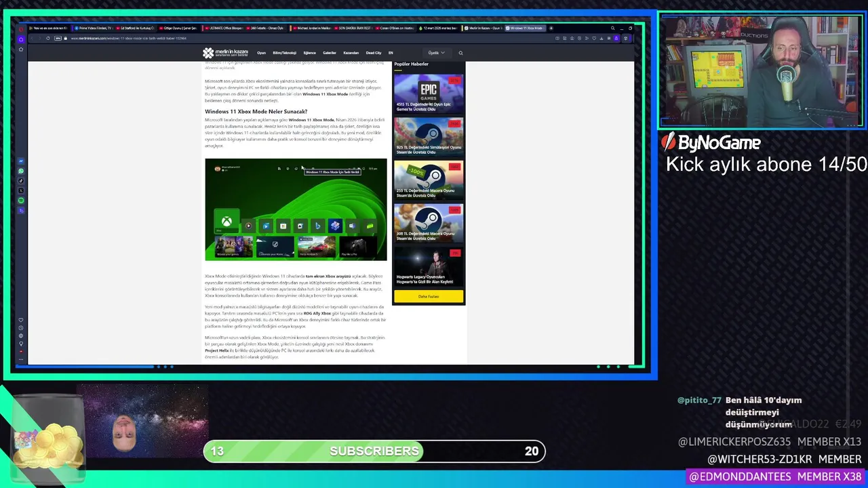Open the 925 TL Simülasyon Oyunu news card

click(x=429, y=136)
